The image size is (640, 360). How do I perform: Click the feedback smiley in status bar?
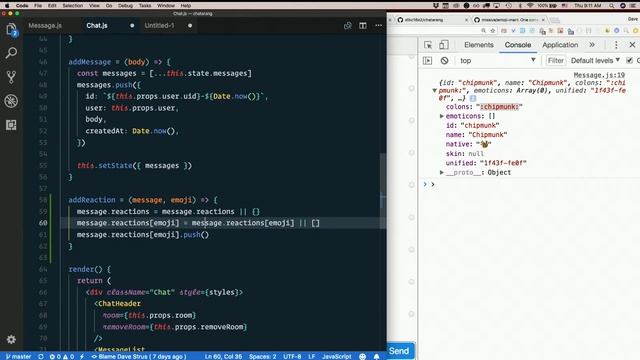362,356
